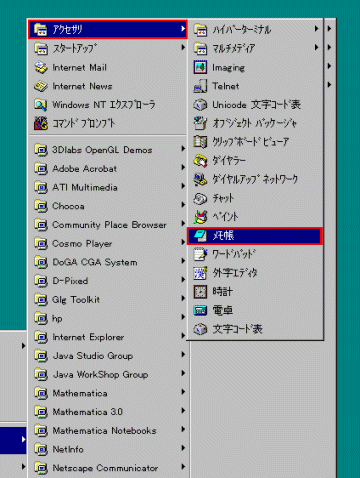Open the Windows NT エクスプローラ icon

(41, 105)
